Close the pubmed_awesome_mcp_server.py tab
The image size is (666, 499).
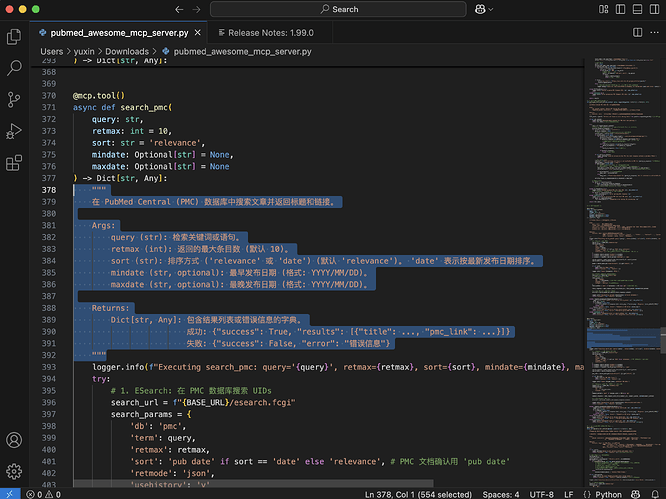pos(198,33)
